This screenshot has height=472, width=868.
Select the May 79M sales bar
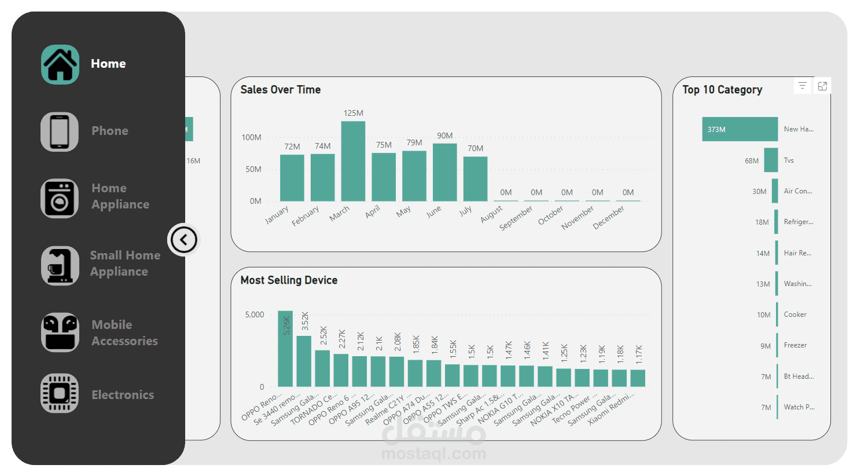414,175
